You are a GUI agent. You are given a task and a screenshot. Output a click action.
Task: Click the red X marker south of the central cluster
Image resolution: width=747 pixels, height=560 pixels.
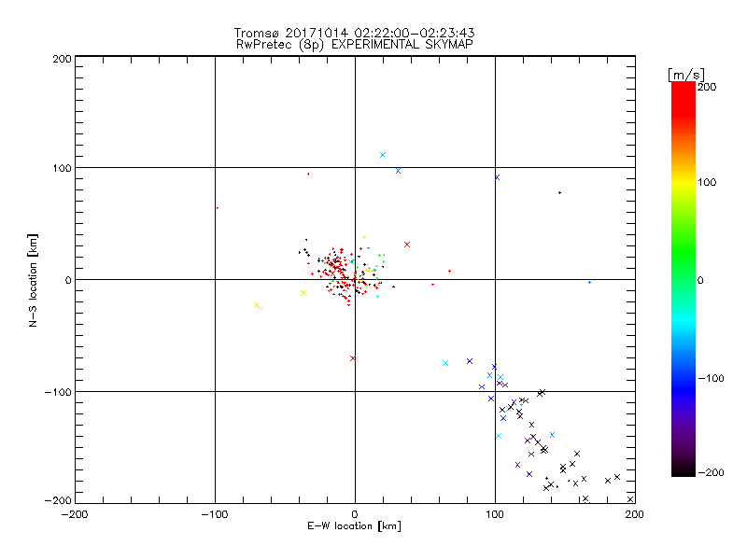pos(353,358)
